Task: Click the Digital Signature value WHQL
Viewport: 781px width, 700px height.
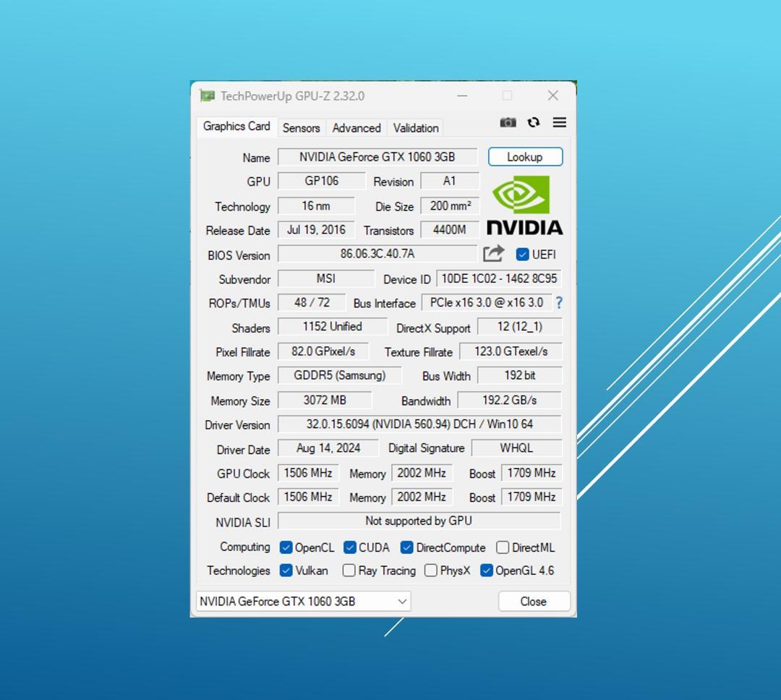Action: pyautogui.click(x=516, y=448)
